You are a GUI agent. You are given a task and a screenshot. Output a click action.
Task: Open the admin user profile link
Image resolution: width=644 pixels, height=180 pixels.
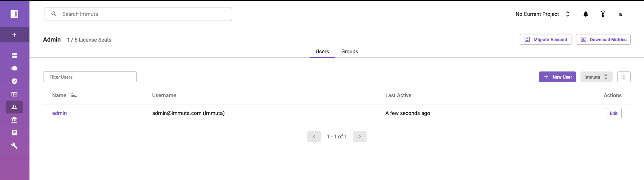(x=59, y=113)
